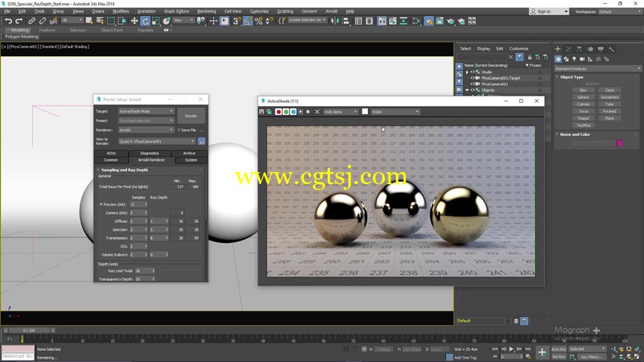The image size is (644, 362).
Task: Click Auto Key button
Action: click(559, 349)
